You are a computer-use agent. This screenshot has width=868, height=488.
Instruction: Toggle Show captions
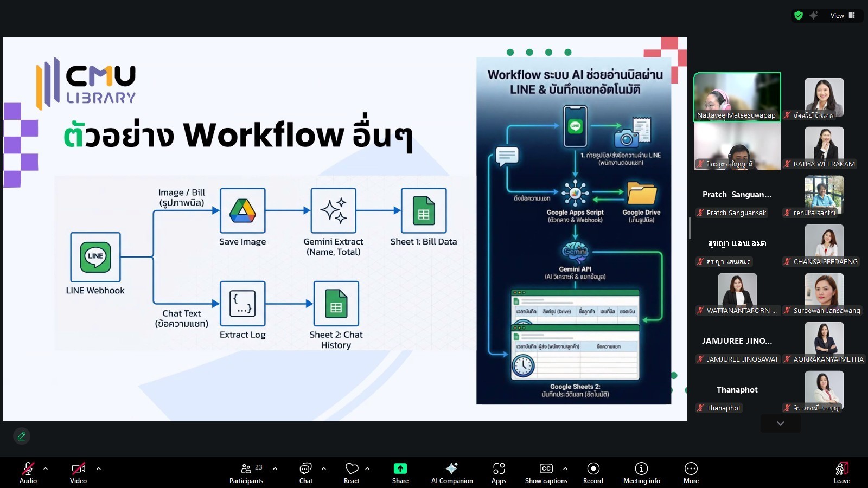click(x=546, y=472)
